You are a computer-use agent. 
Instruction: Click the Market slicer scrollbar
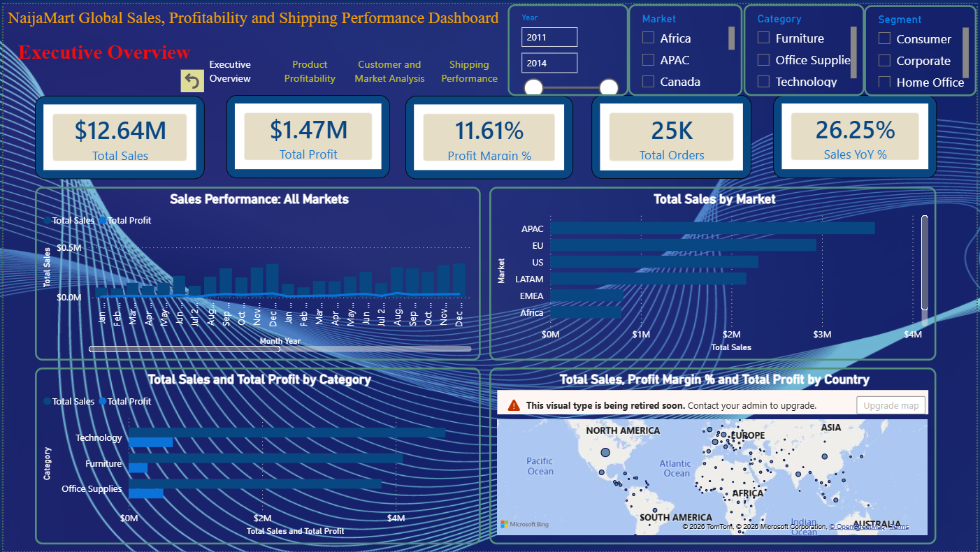pyautogui.click(x=732, y=38)
